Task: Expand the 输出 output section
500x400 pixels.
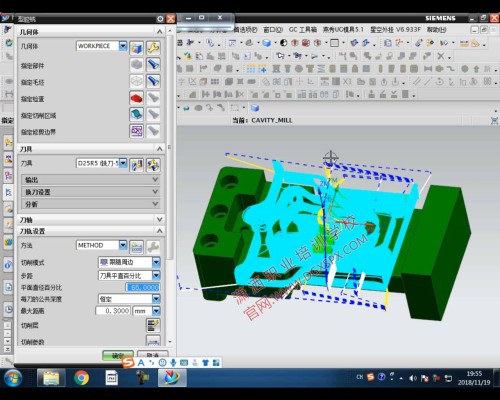Action: 90,180
